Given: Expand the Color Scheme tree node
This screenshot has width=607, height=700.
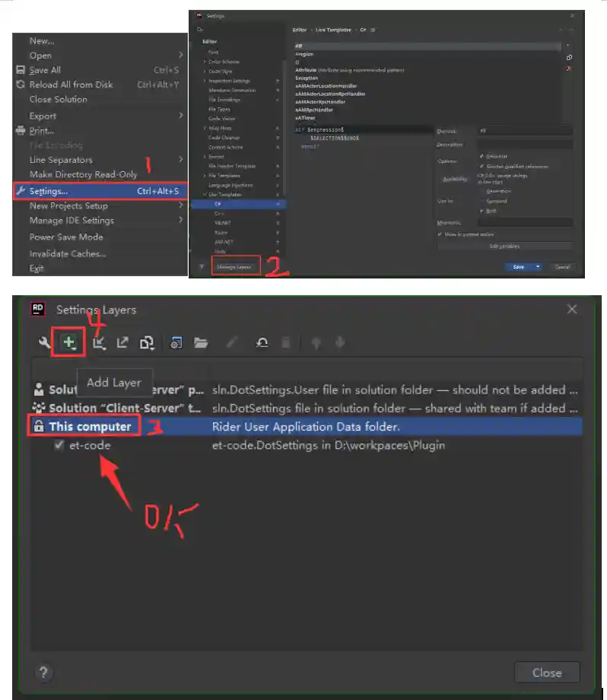Looking at the screenshot, I should (205, 62).
